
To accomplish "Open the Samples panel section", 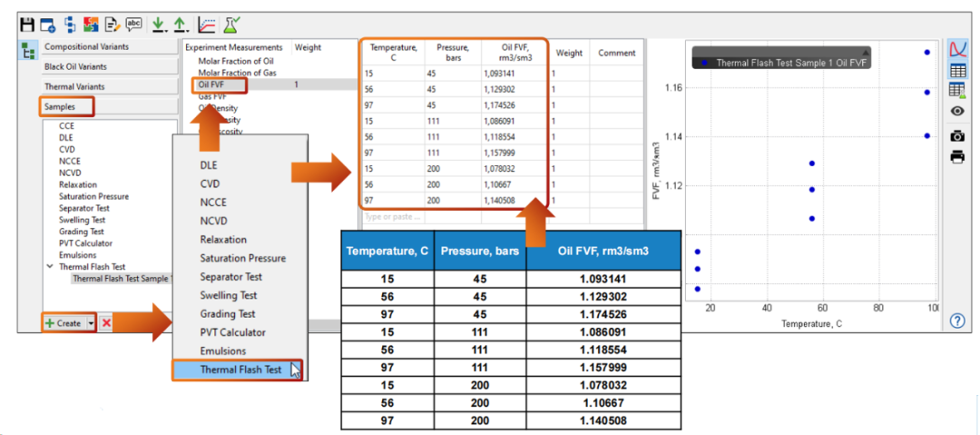I will pyautogui.click(x=69, y=106).
